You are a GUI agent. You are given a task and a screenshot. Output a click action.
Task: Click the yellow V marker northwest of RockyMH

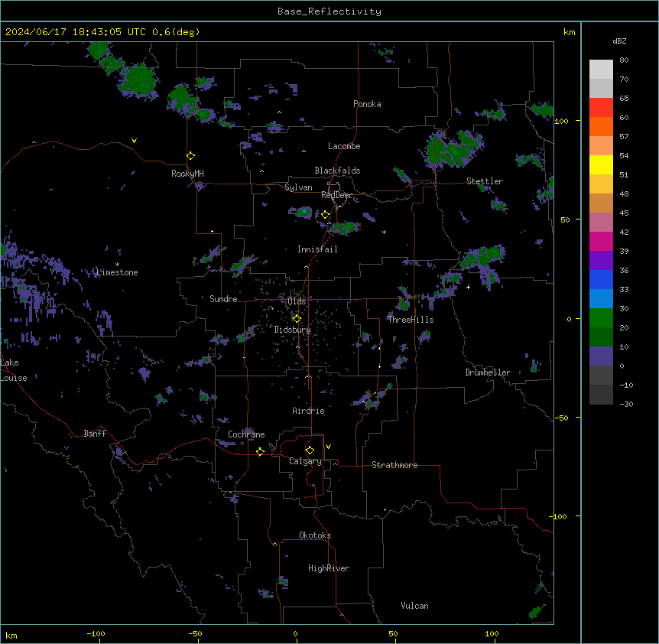pyautogui.click(x=134, y=141)
